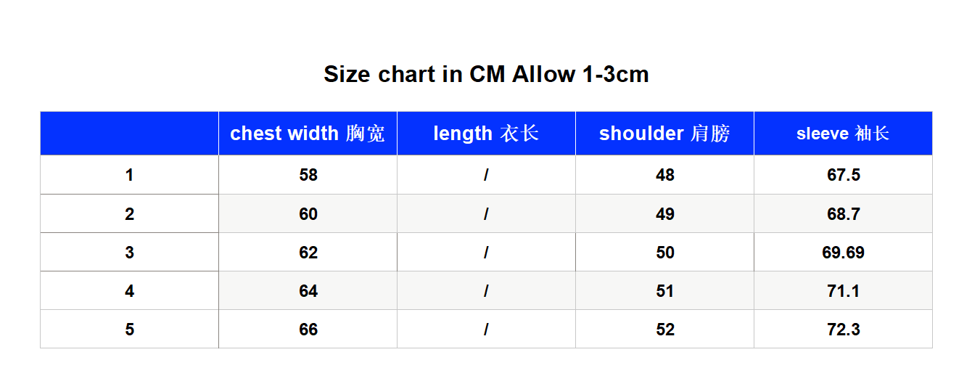Click the shoulder column header
Screen dimensions: 980x368
pyautogui.click(x=664, y=134)
